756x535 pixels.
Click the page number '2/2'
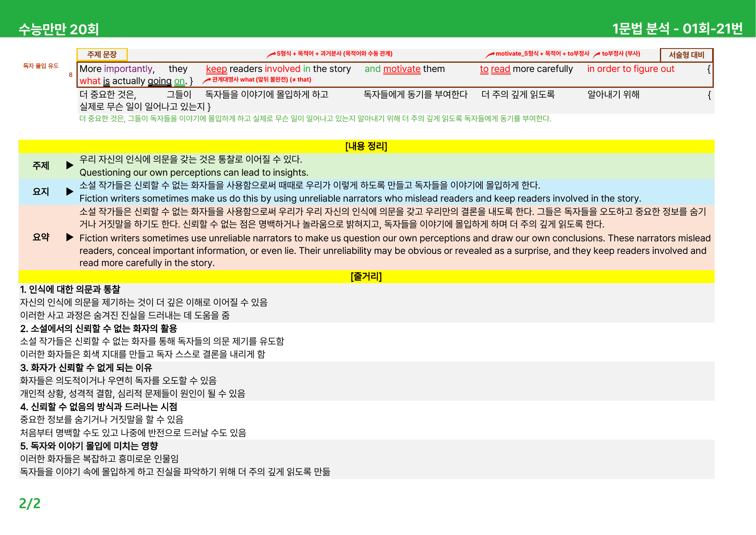click(x=30, y=503)
